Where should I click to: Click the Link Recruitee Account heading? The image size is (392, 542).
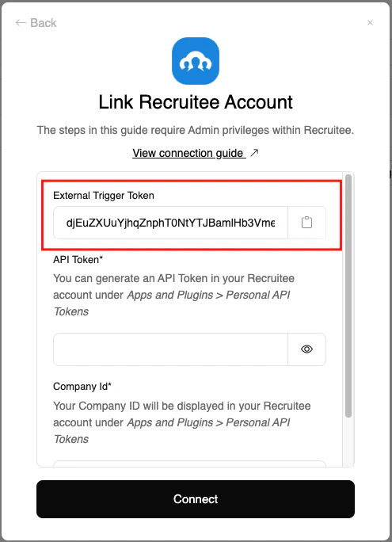(x=196, y=102)
